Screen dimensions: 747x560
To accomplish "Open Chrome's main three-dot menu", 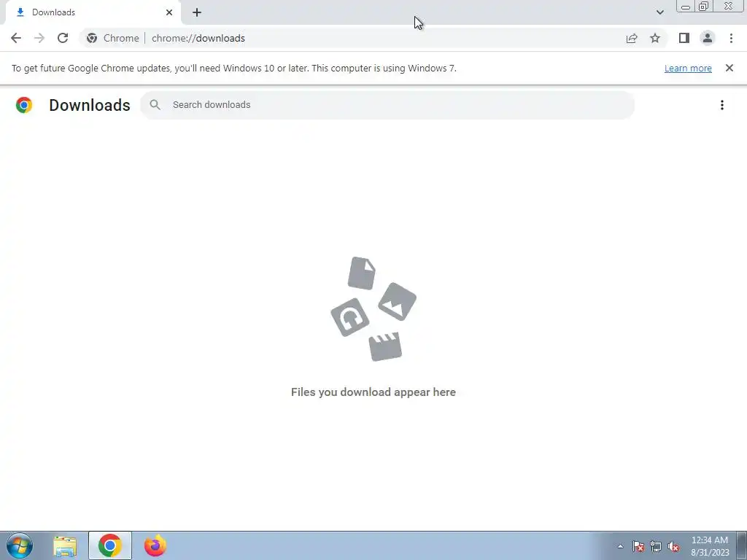I will coord(731,38).
